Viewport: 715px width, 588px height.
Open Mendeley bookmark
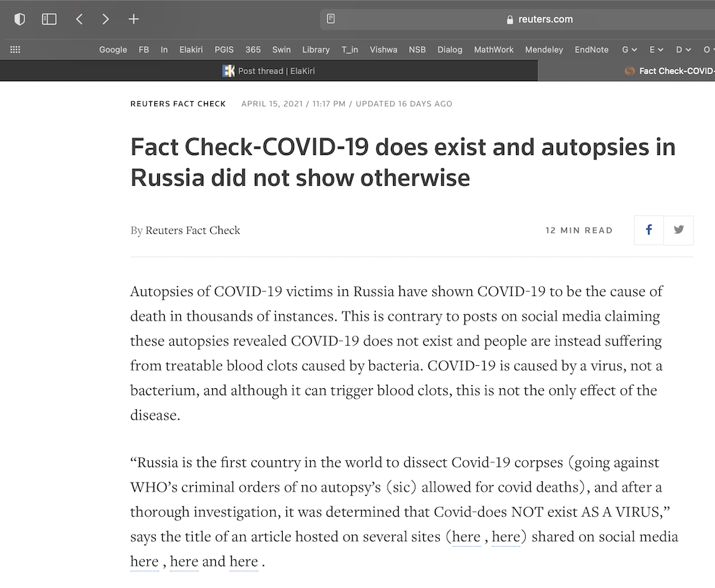coord(544,50)
